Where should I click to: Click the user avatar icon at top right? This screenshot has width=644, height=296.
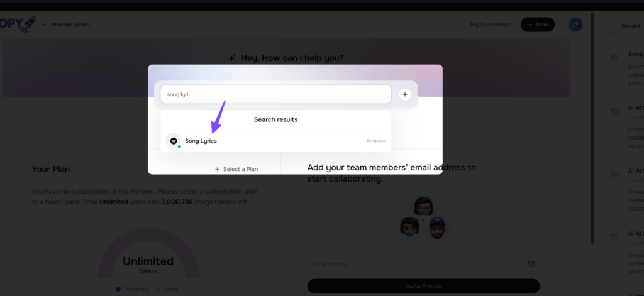coord(575,25)
